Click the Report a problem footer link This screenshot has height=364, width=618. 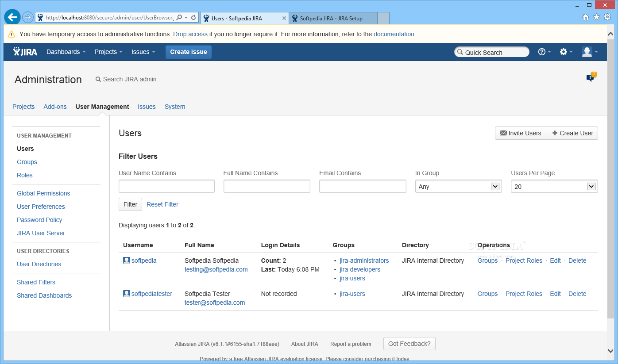(x=351, y=344)
